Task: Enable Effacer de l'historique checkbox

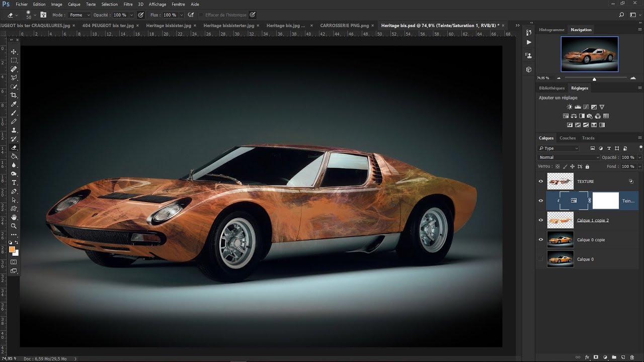Action: click(201, 15)
